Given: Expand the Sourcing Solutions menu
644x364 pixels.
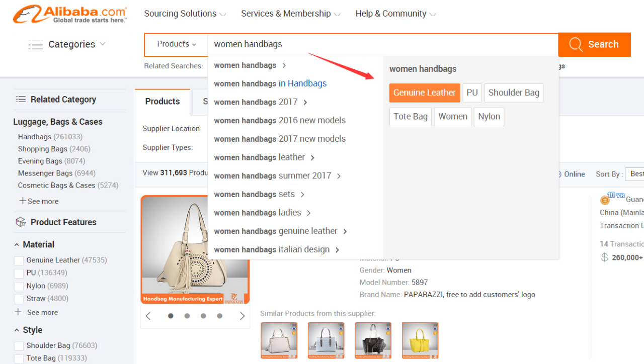Looking at the screenshot, I should pyautogui.click(x=185, y=14).
